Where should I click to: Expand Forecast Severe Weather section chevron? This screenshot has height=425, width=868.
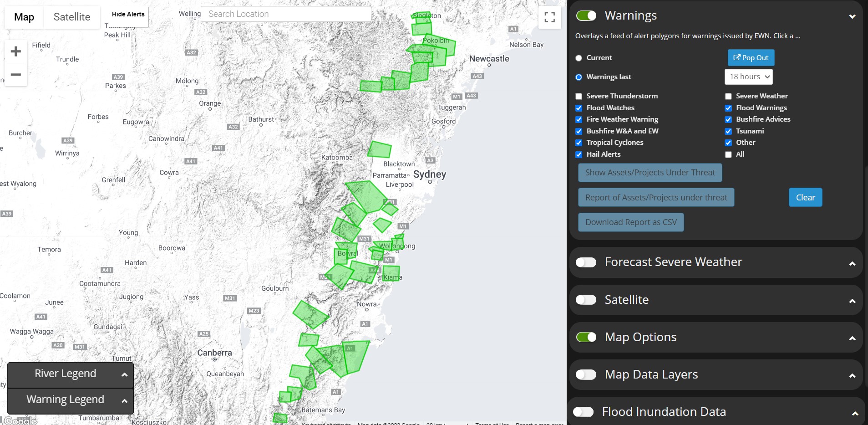pos(852,263)
